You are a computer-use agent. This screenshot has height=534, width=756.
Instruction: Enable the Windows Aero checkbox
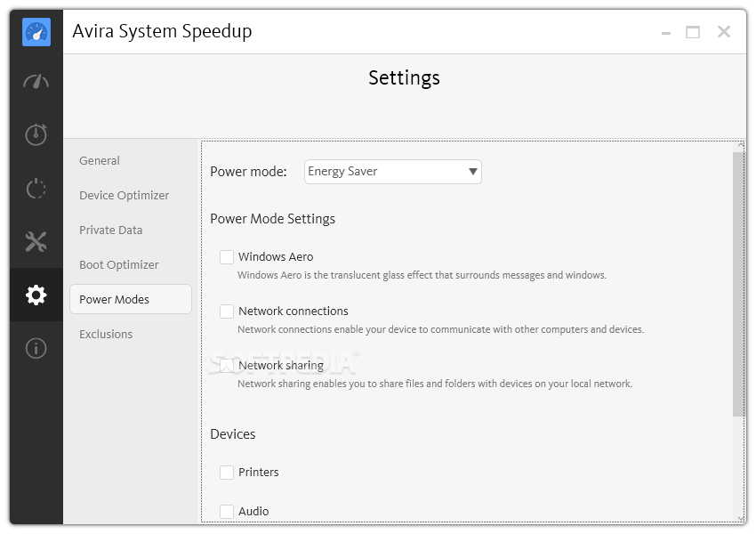point(227,256)
